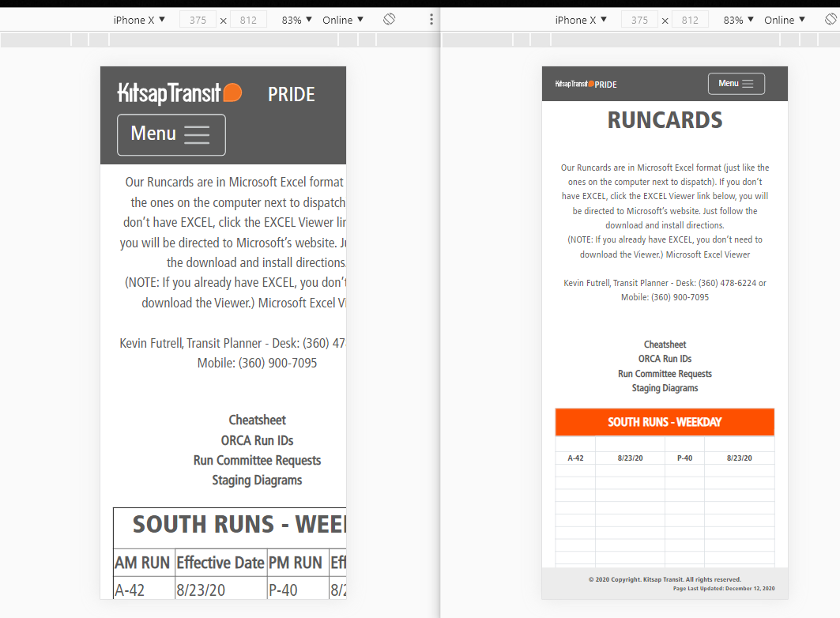
Task: Open the hamburger Menu in left preview
Action: point(171,134)
